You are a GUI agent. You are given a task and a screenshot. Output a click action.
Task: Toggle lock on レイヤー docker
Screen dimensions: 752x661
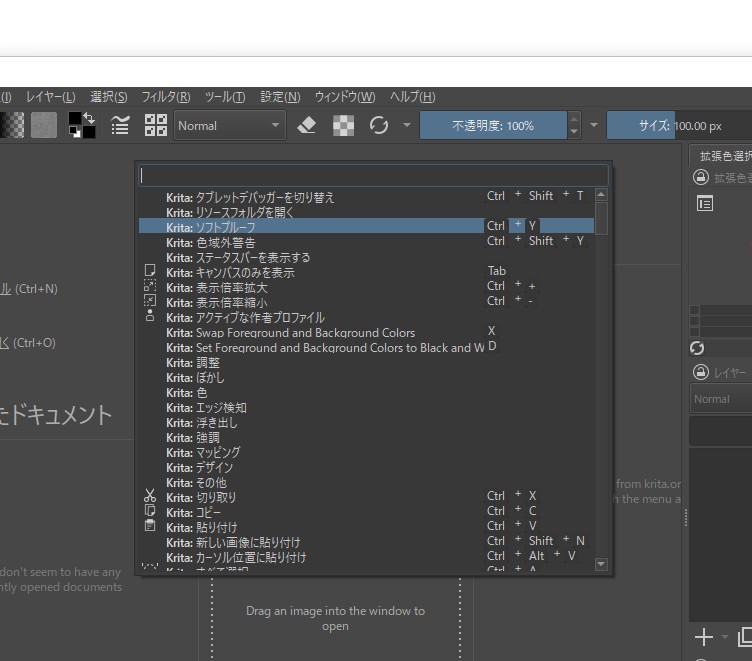tap(701, 372)
